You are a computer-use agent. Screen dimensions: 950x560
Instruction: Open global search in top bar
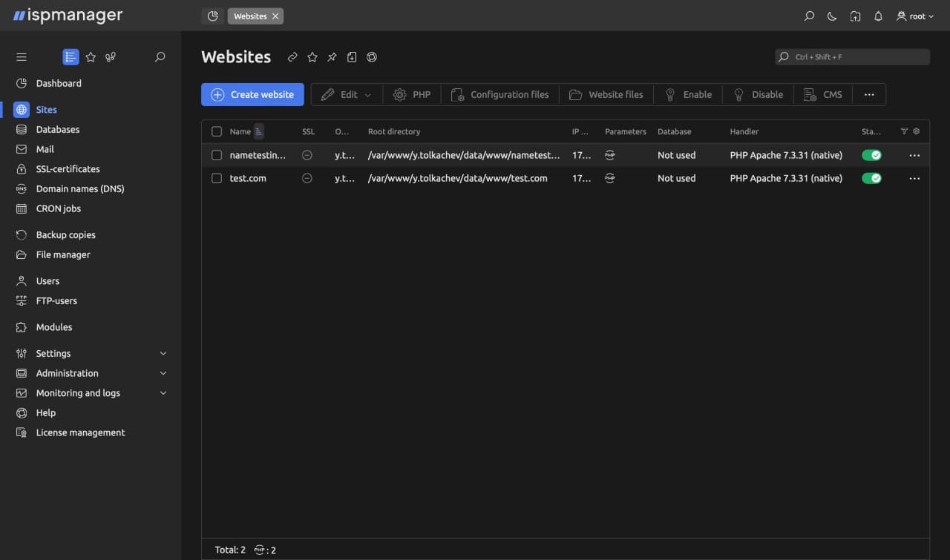809,16
